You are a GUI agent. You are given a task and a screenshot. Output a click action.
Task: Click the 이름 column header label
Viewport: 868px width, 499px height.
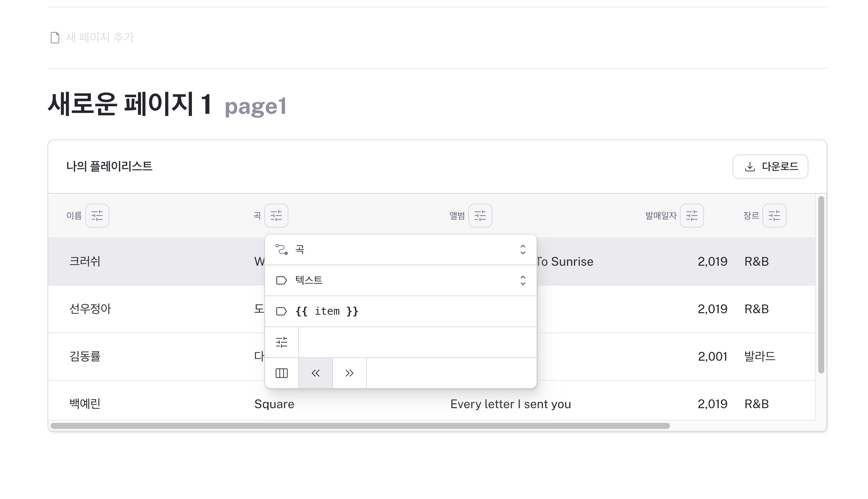tap(74, 216)
